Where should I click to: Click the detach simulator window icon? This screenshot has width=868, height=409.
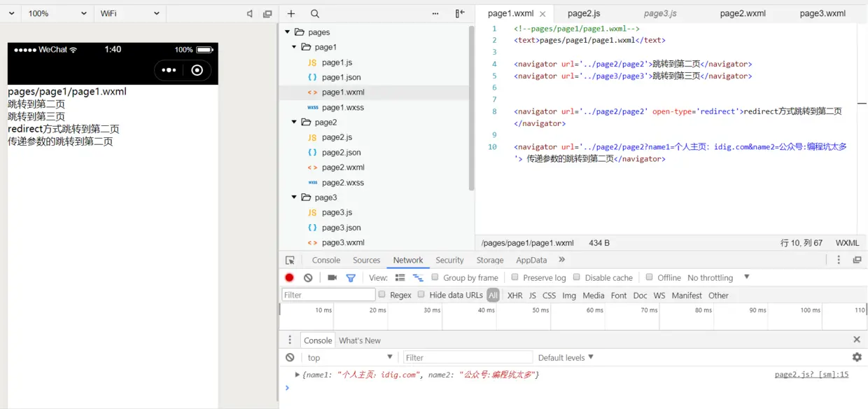pos(267,14)
